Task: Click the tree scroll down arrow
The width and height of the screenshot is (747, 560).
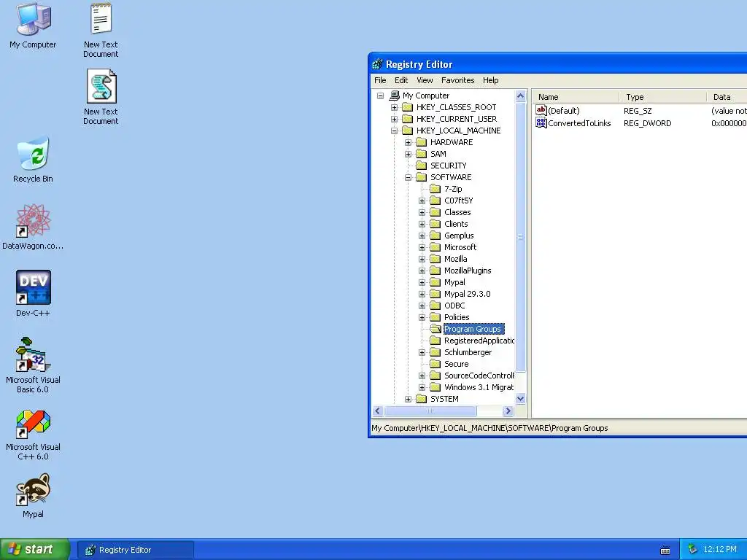Action: tap(521, 399)
